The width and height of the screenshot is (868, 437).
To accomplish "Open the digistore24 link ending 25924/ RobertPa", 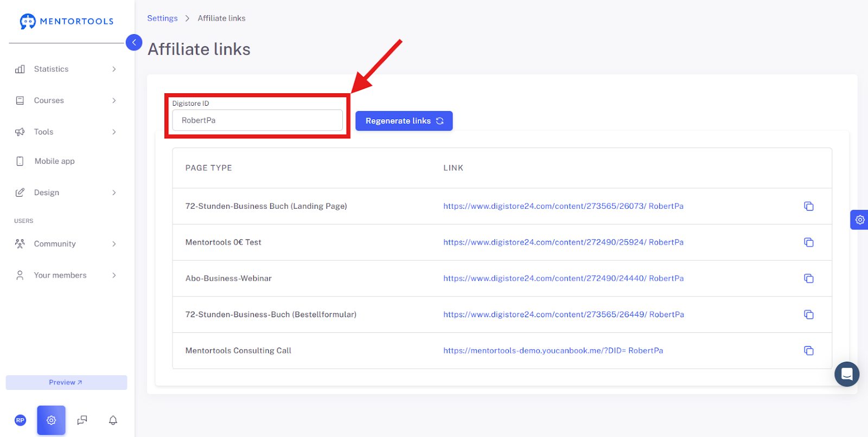I will pos(563,242).
